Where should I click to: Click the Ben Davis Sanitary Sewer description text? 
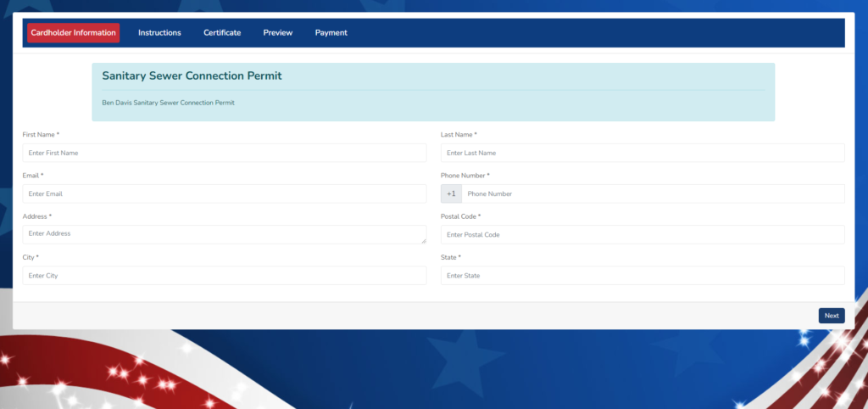(x=169, y=103)
